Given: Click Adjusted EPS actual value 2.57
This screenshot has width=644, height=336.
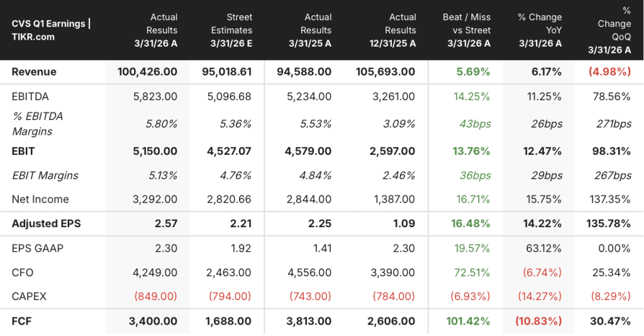Looking at the screenshot, I should [167, 223].
